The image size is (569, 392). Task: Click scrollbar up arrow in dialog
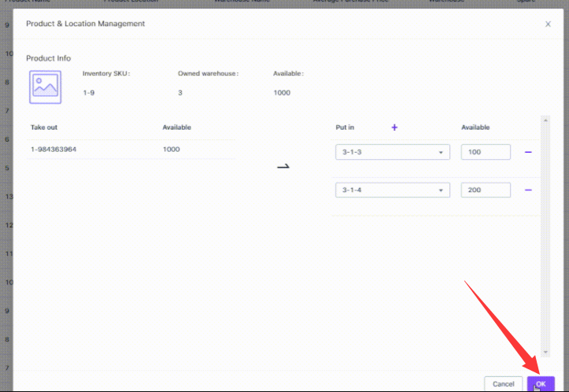tap(545, 120)
